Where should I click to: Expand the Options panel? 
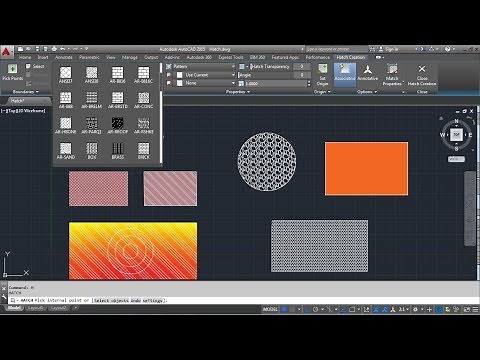click(x=367, y=92)
